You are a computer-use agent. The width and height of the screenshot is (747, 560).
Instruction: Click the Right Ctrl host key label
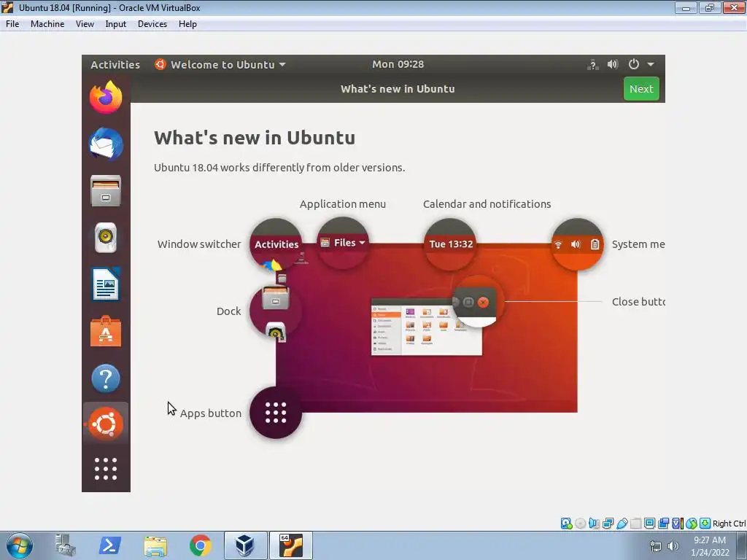pyautogui.click(x=729, y=524)
